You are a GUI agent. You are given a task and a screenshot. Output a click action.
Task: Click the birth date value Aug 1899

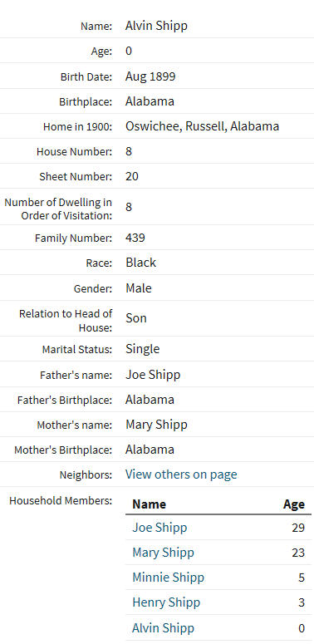(150, 76)
